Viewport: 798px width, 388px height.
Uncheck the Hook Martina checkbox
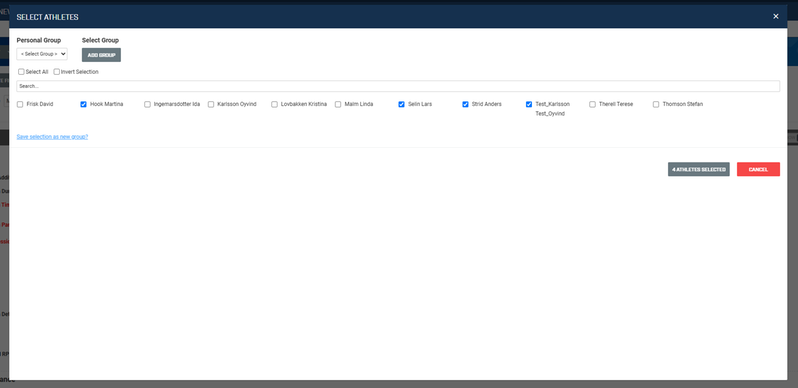point(83,104)
